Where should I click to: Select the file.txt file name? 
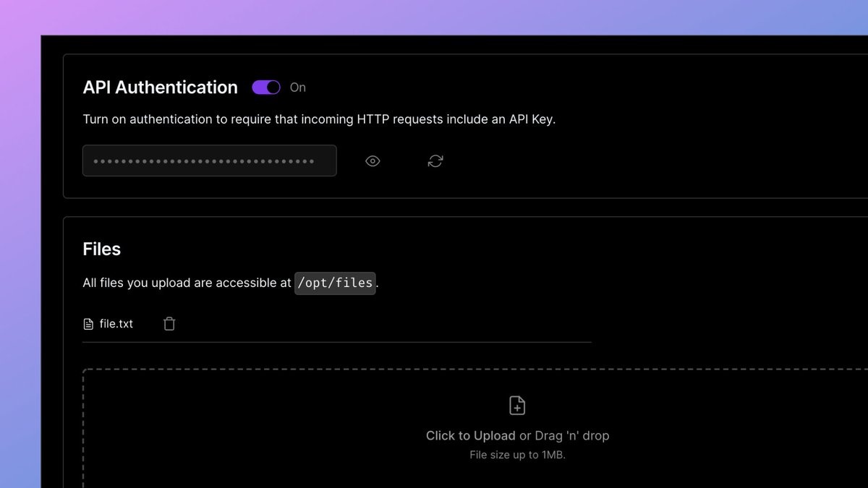click(116, 324)
